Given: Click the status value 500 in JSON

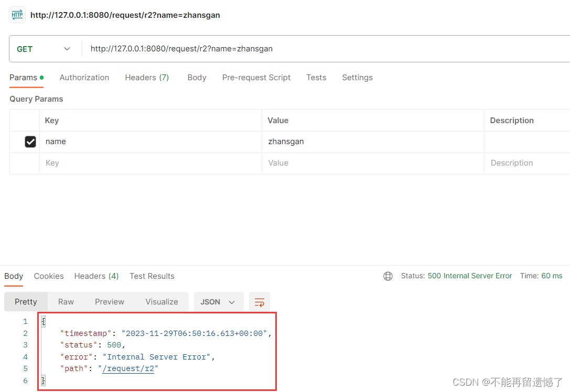Looking at the screenshot, I should click(114, 345).
